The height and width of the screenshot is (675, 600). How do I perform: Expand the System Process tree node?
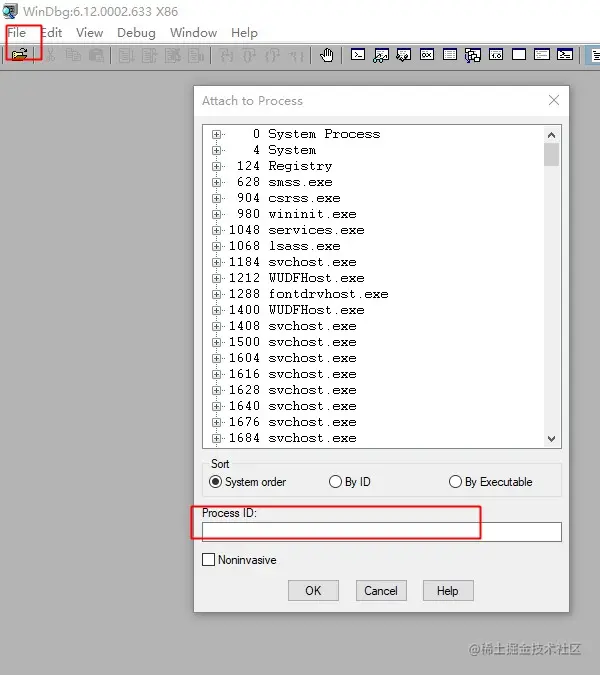point(216,134)
